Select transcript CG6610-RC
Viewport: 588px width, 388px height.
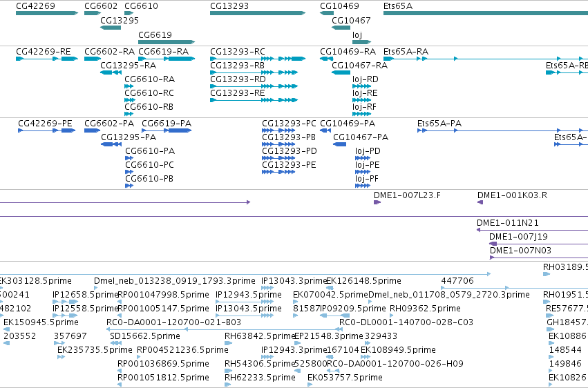click(x=149, y=93)
